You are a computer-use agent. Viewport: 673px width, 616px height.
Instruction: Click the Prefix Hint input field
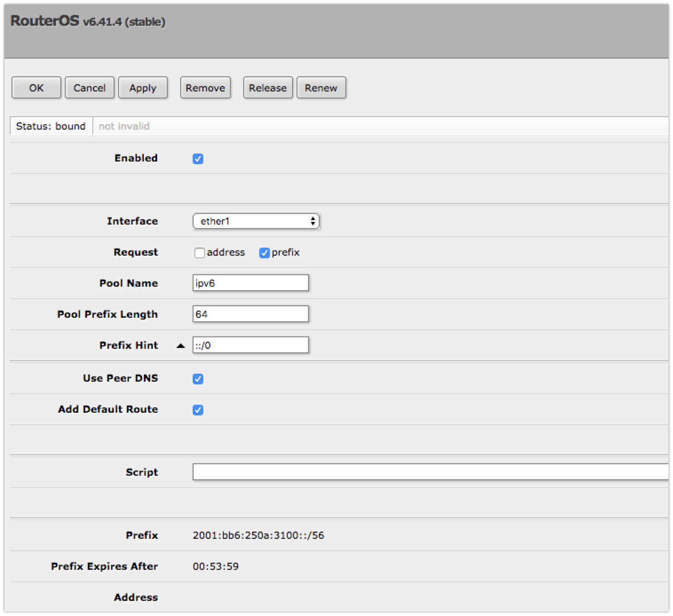(251, 345)
